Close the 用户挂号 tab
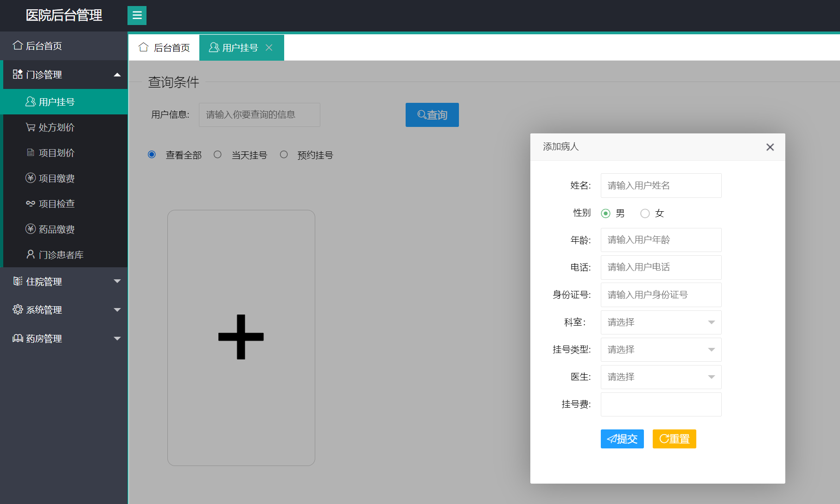Viewport: 840px width, 504px height. 269,47
